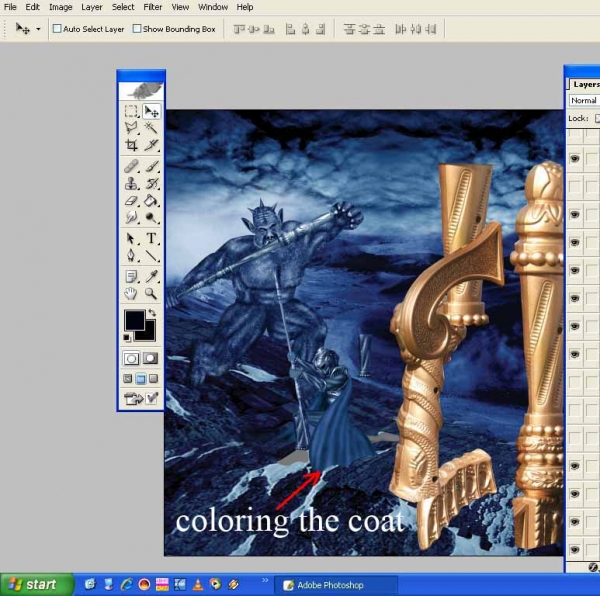Select the Eyedropper tool
Viewport: 600px width, 596px height.
(x=151, y=276)
